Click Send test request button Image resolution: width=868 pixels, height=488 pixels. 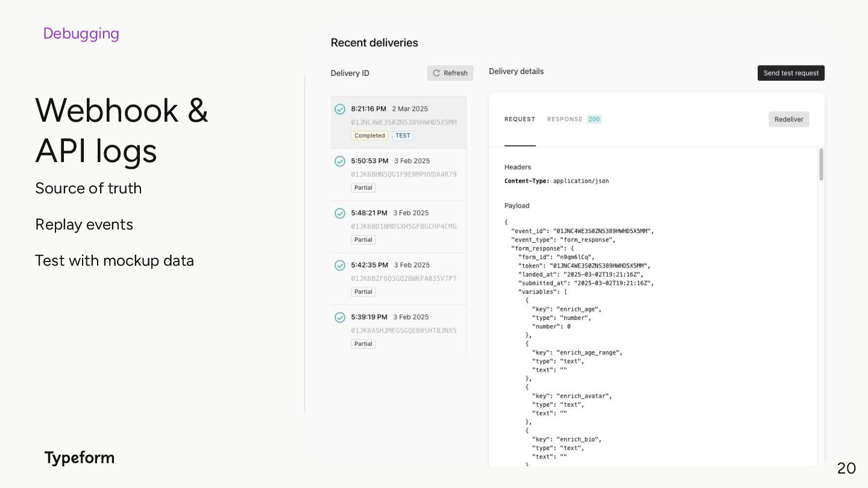click(x=791, y=73)
